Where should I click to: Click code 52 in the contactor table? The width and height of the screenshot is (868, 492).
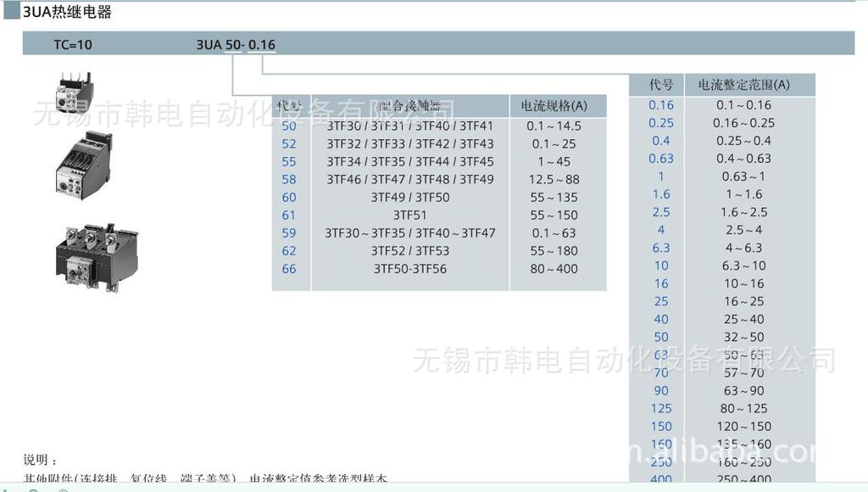290,143
